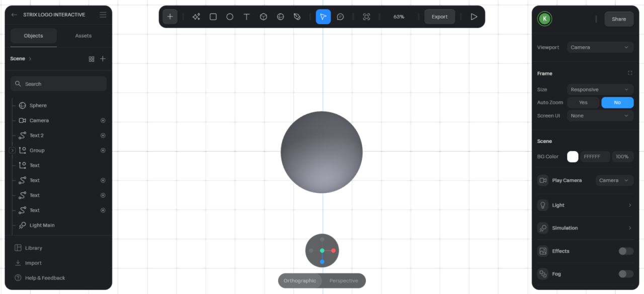Click the circle indicator on the Group row
The image size is (644, 294).
[103, 151]
